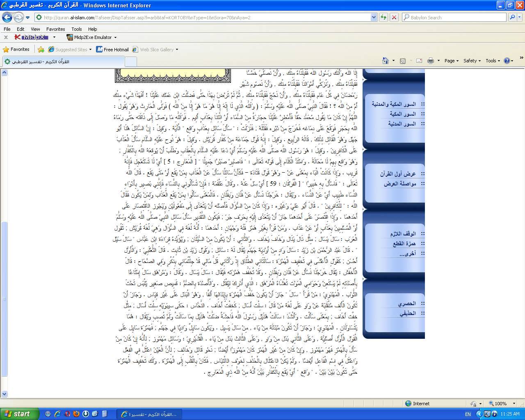Image resolution: width=525 pixels, height=420 pixels.
Task: Click the browser Back arrow button
Action: [7, 17]
